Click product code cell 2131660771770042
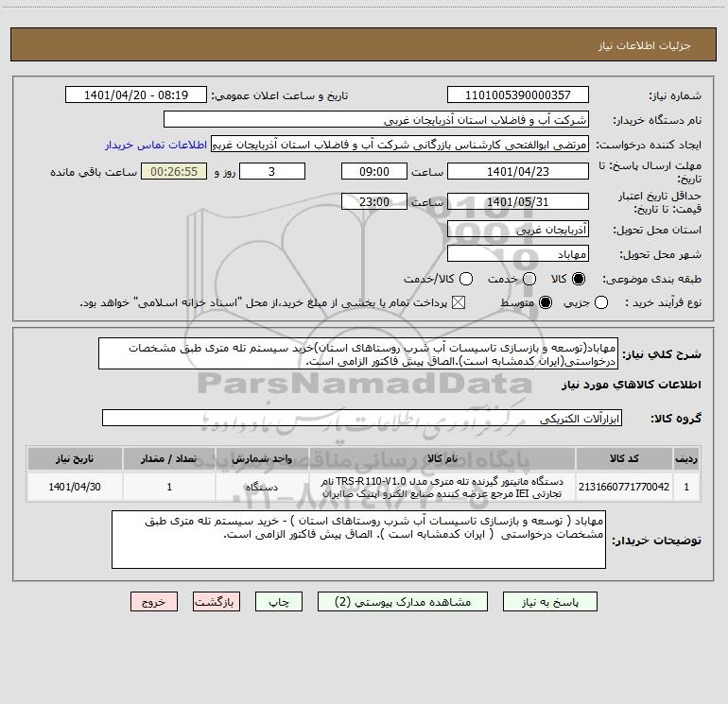The width and height of the screenshot is (728, 704). coord(624,487)
